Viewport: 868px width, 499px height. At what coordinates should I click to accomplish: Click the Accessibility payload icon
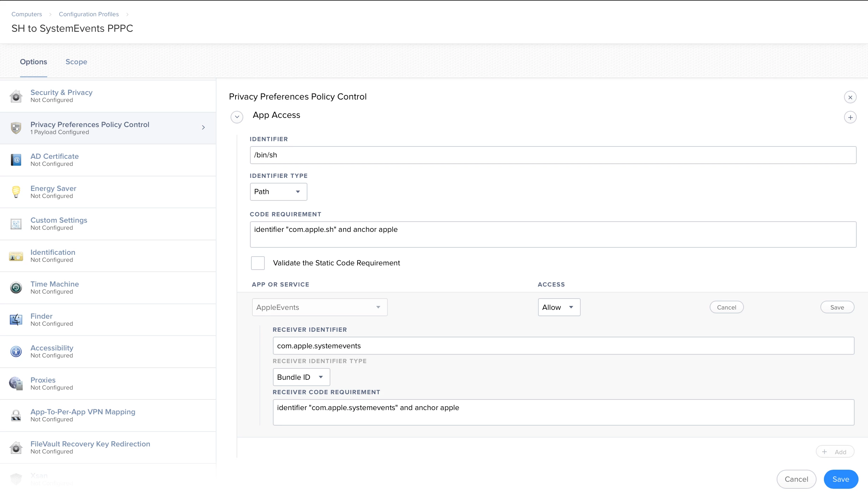coord(16,351)
